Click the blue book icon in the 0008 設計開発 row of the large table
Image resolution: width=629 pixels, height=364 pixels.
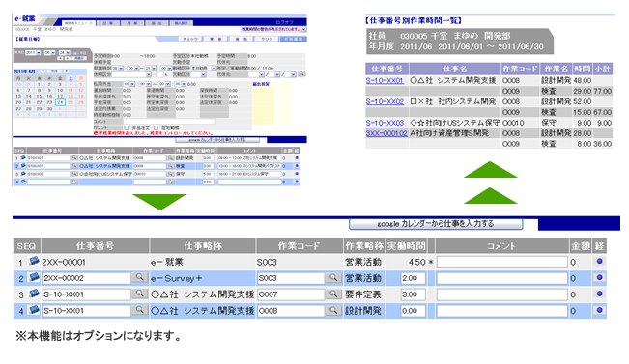pyautogui.click(x=34, y=310)
